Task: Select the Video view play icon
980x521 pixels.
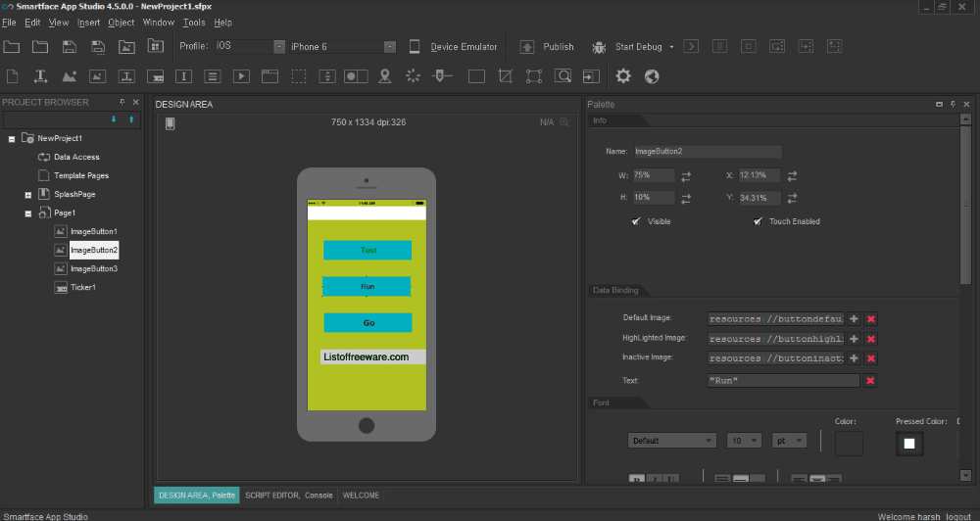Action: (x=241, y=76)
